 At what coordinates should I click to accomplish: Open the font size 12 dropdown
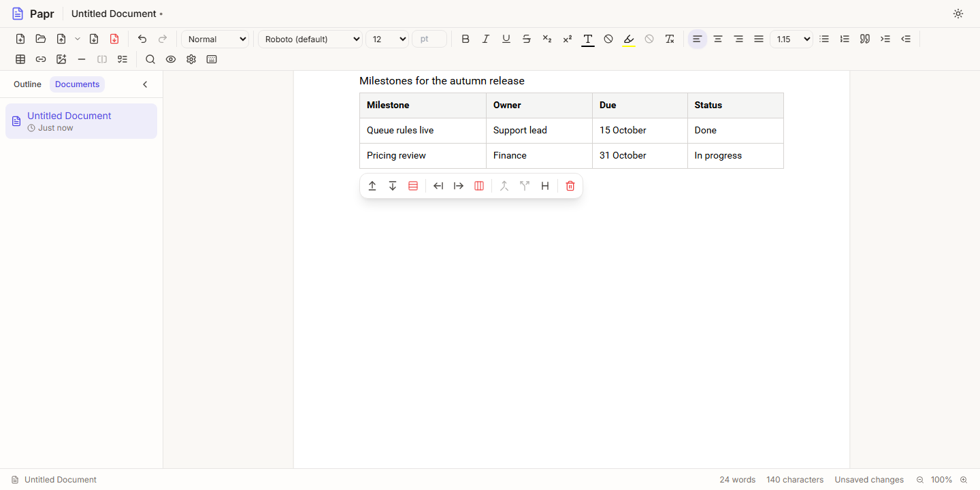pos(387,39)
